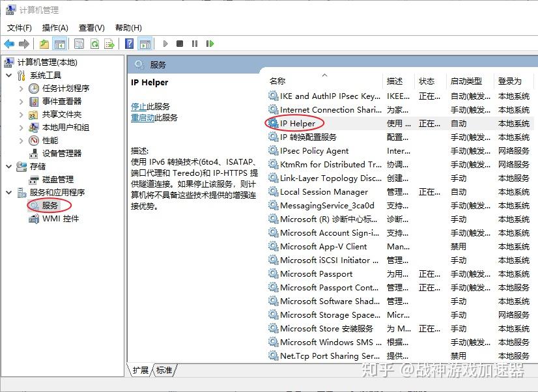Click the gear icon of Microsoft Passport
This screenshot has height=392, width=538.
point(273,273)
